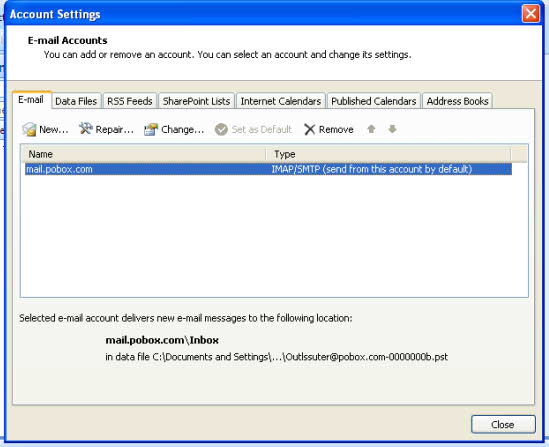Choose Repair… for the selected account
The image size is (549, 447).
[x=106, y=129]
